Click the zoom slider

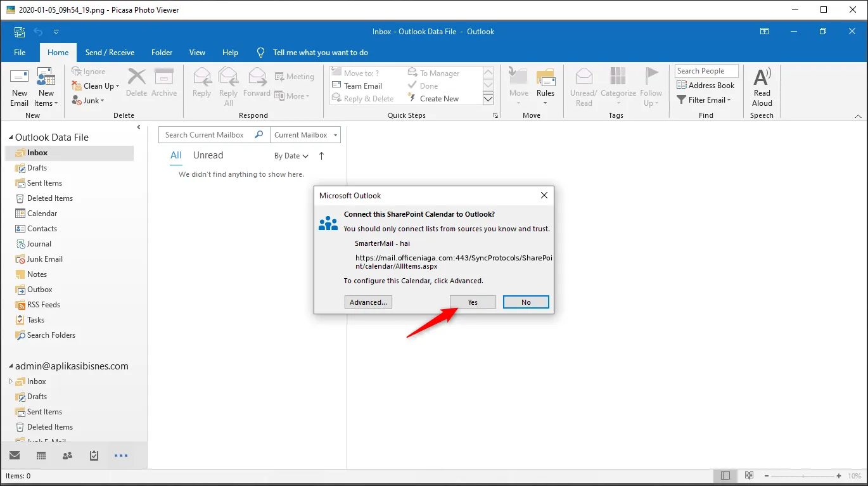click(x=802, y=476)
